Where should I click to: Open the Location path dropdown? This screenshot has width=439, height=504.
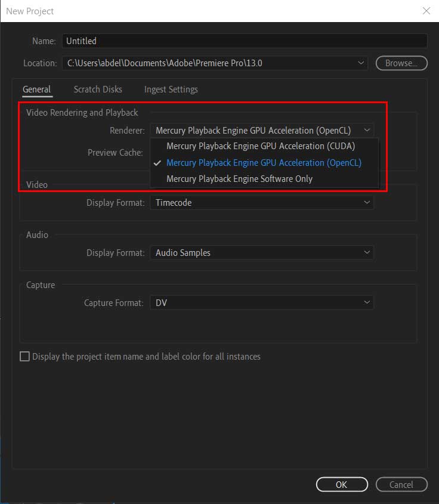click(x=215, y=63)
